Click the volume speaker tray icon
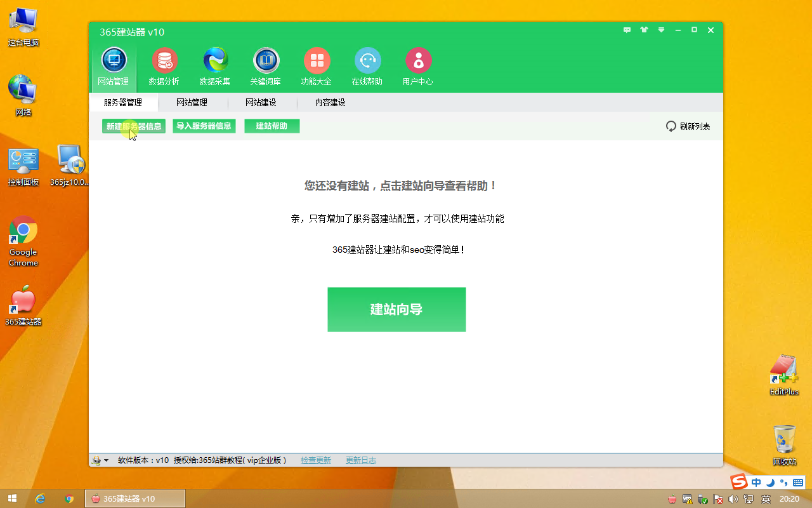 733,499
